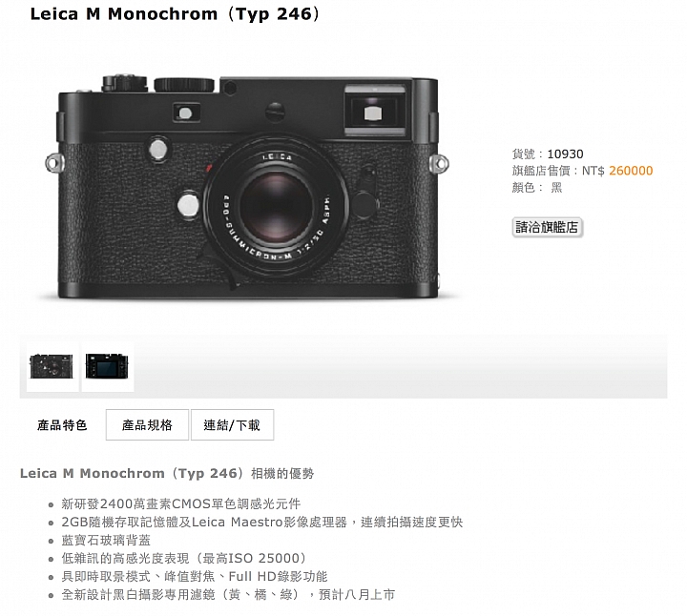Screen dimensions: 687x616
Task: Click the 預計八月上市 filter bullet line
Action: 228,595
